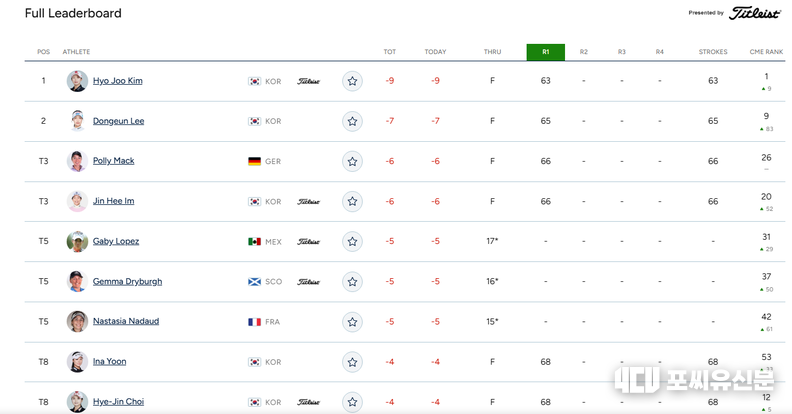
Task: Switch to the R2 round tab
Action: pos(584,52)
